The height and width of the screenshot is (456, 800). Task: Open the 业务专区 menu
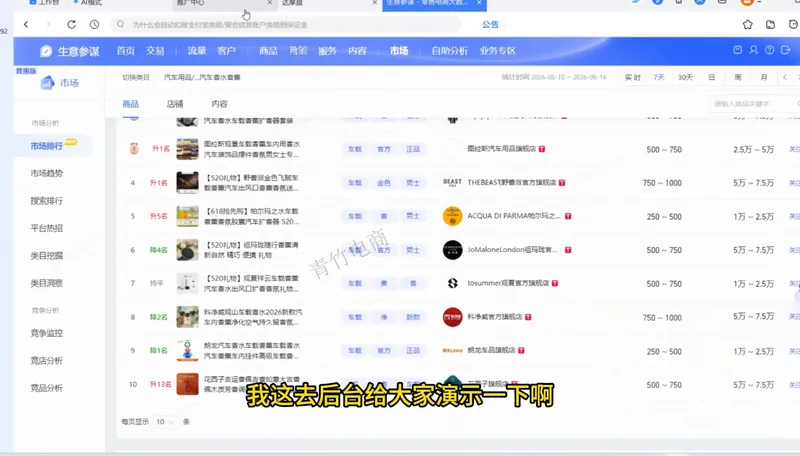point(497,50)
